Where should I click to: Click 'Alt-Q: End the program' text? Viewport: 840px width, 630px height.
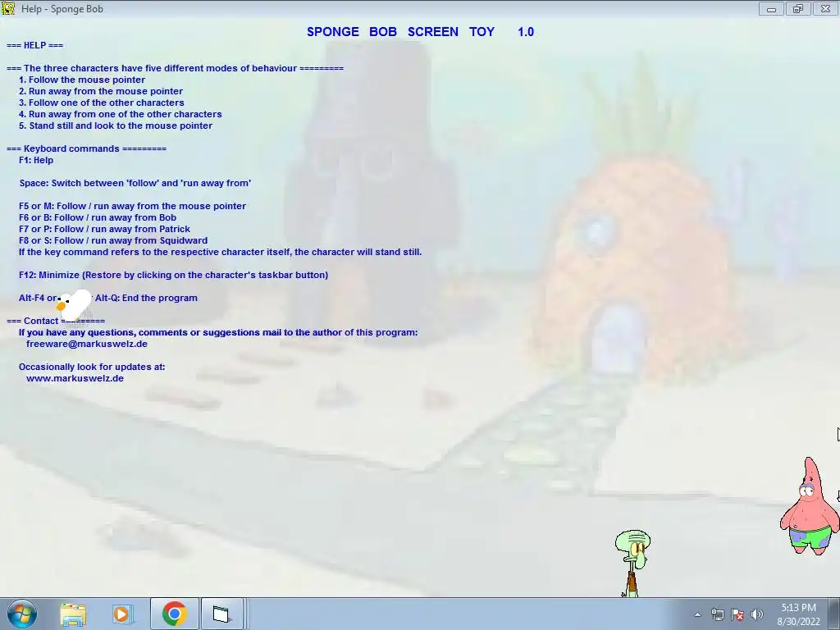point(146,298)
